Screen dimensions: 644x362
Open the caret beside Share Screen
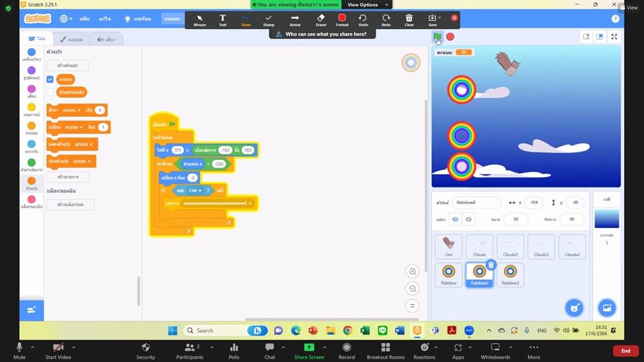[324, 347]
